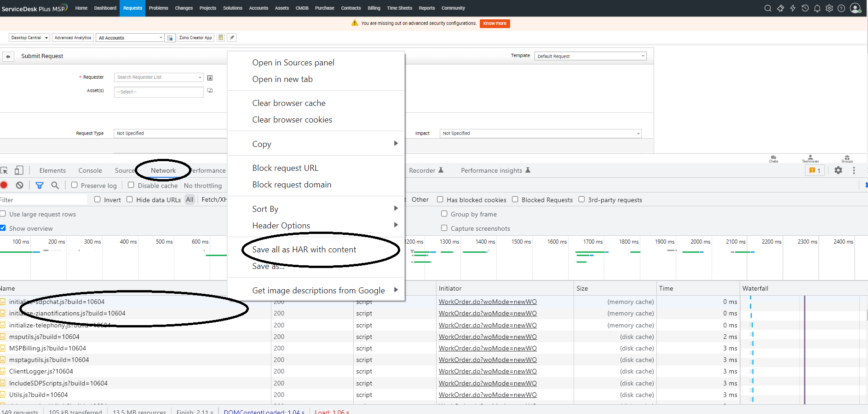Click the requester details icon
Viewport: 868px width, 414px height.
[210, 78]
